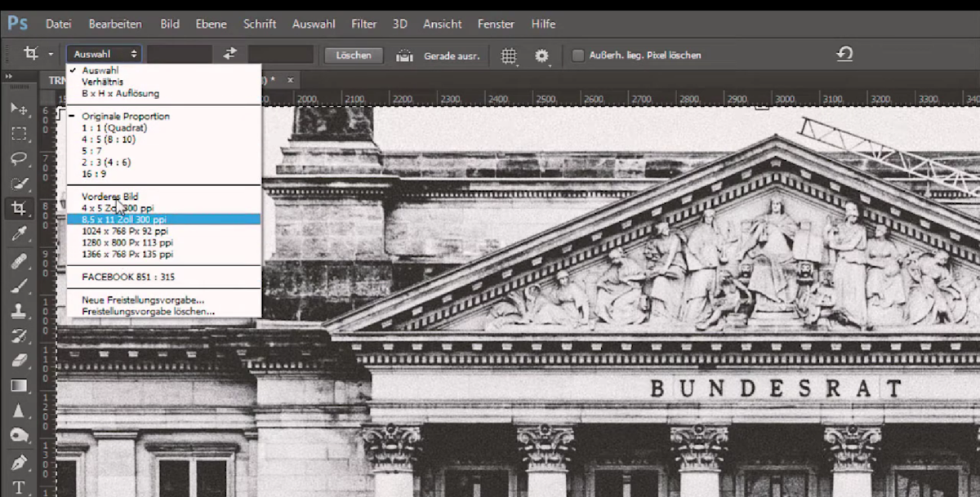980x497 pixels.
Task: Enable the "Außerh. lieg. Pixel löschen" checkbox
Action: pyautogui.click(x=579, y=55)
